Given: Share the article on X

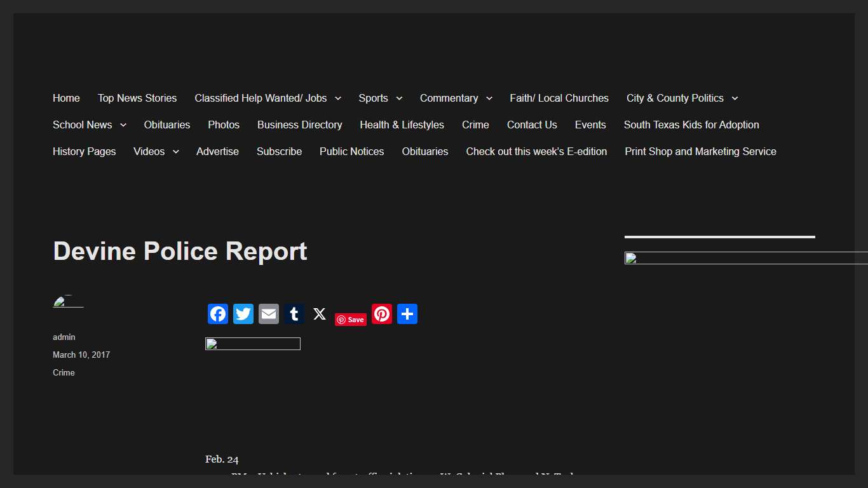Looking at the screenshot, I should click(319, 314).
